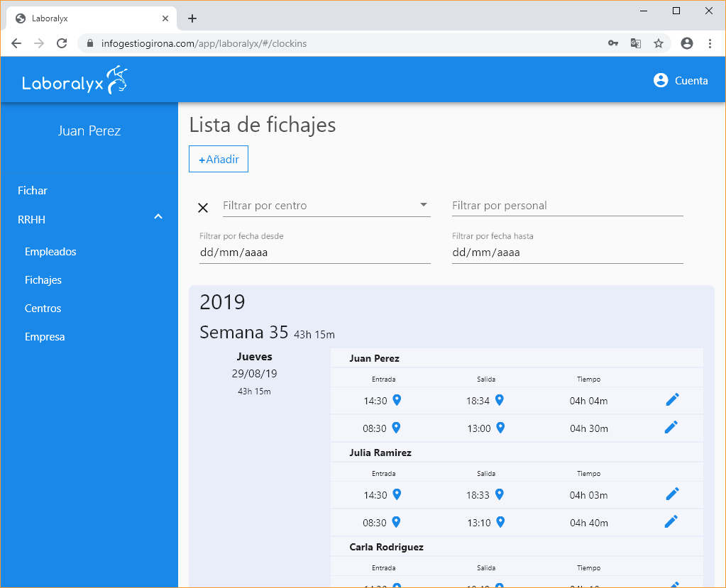Show location of Juan Perez's 14:30 entry

397,400
